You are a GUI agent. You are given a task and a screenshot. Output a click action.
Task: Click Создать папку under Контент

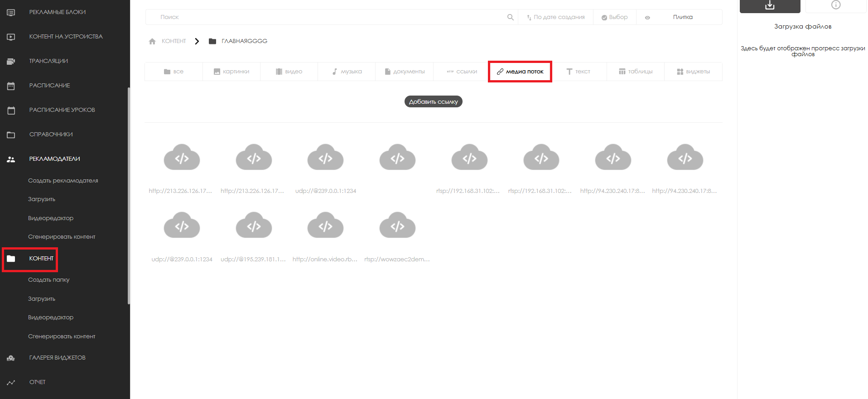49,280
